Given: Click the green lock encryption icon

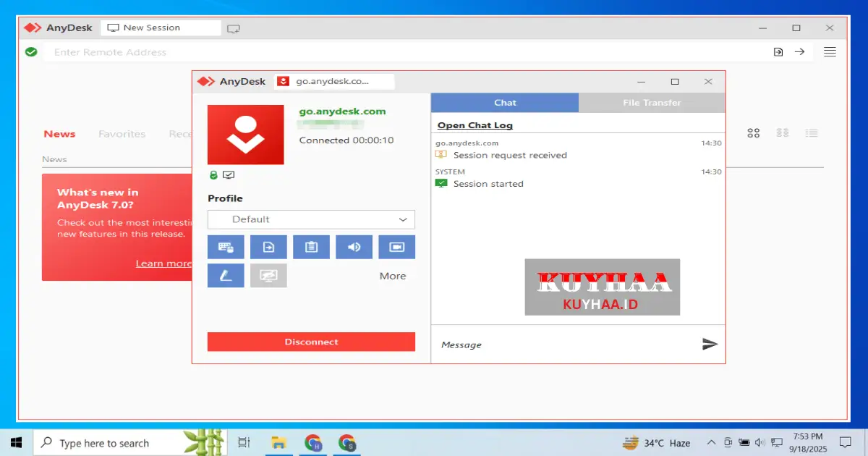Looking at the screenshot, I should (213, 175).
